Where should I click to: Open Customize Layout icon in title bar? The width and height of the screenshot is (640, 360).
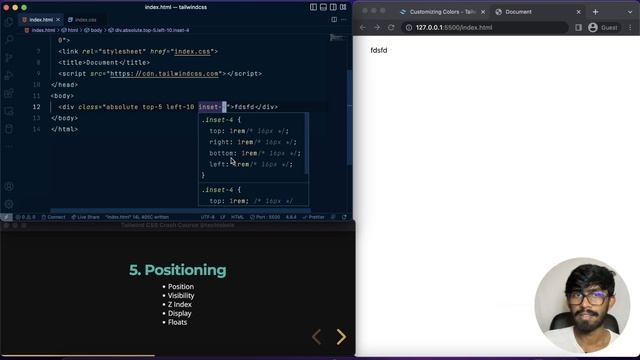343,7
